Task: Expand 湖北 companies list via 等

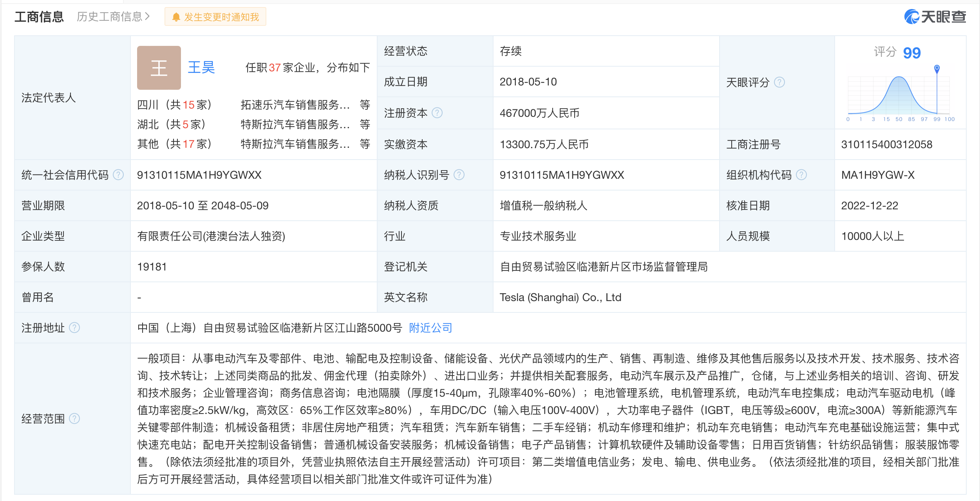Action: (x=365, y=124)
